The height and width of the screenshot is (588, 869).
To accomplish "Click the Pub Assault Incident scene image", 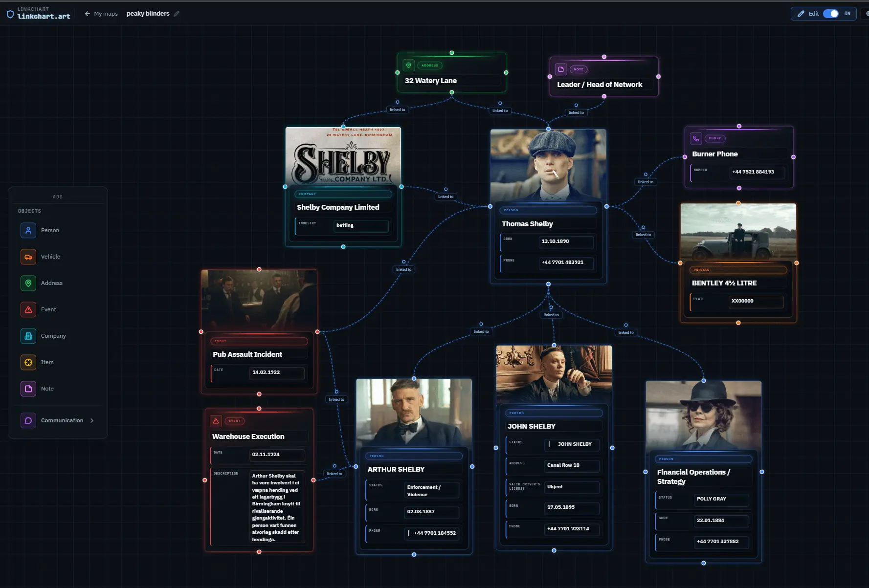I will coord(259,301).
